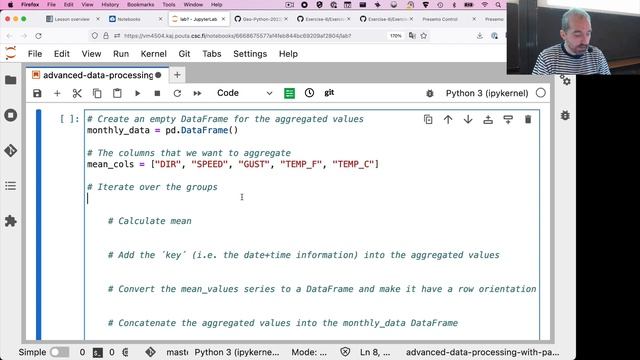This screenshot has width=640, height=360.
Task: Reload the page in Firefox
Action: 38,36
